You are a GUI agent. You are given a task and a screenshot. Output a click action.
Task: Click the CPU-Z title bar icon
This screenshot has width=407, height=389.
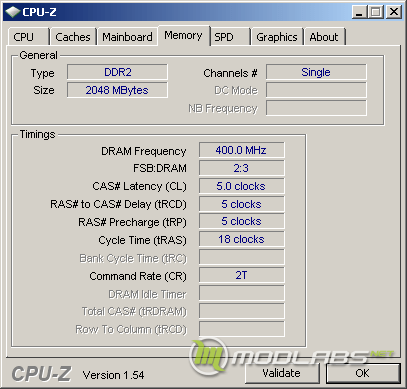click(x=13, y=12)
